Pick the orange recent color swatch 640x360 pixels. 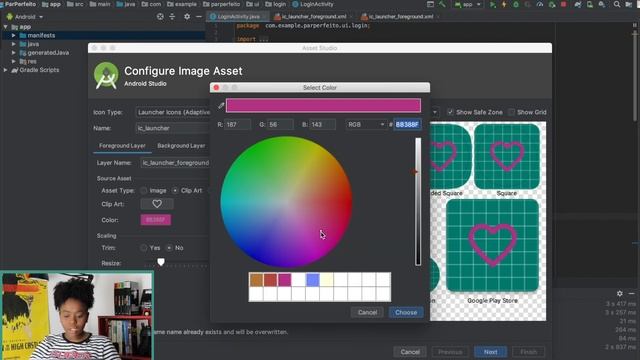tap(256, 280)
